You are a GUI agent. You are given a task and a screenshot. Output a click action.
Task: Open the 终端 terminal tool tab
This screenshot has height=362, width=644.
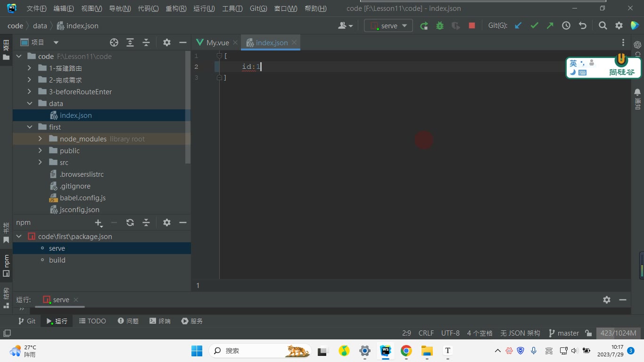click(x=160, y=321)
